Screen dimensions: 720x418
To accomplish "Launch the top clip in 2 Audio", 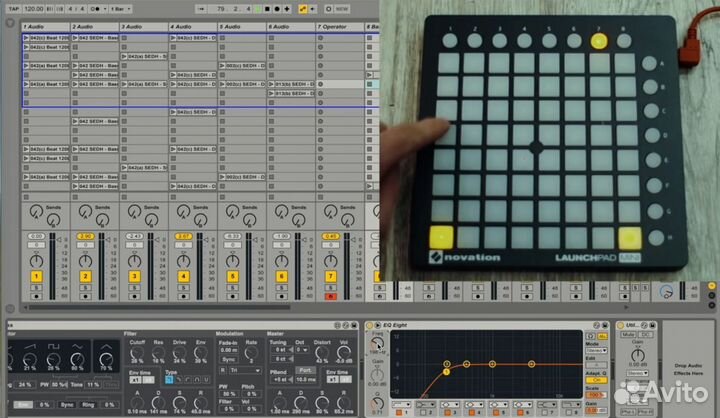I will coord(75,38).
